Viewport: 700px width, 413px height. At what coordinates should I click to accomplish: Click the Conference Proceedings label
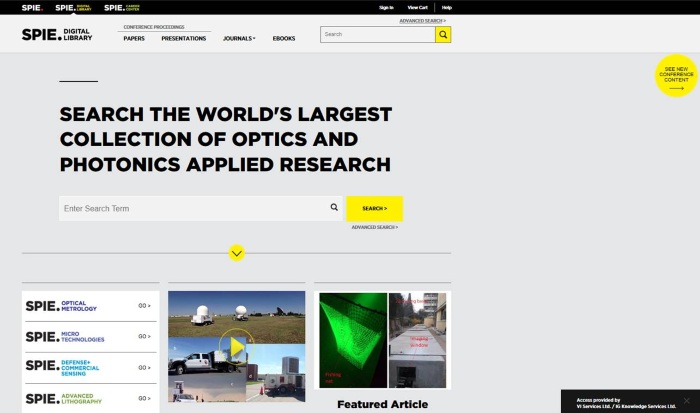click(154, 27)
